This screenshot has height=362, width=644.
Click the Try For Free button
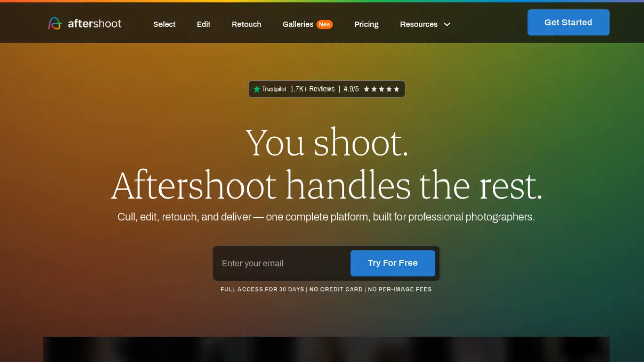tap(393, 263)
